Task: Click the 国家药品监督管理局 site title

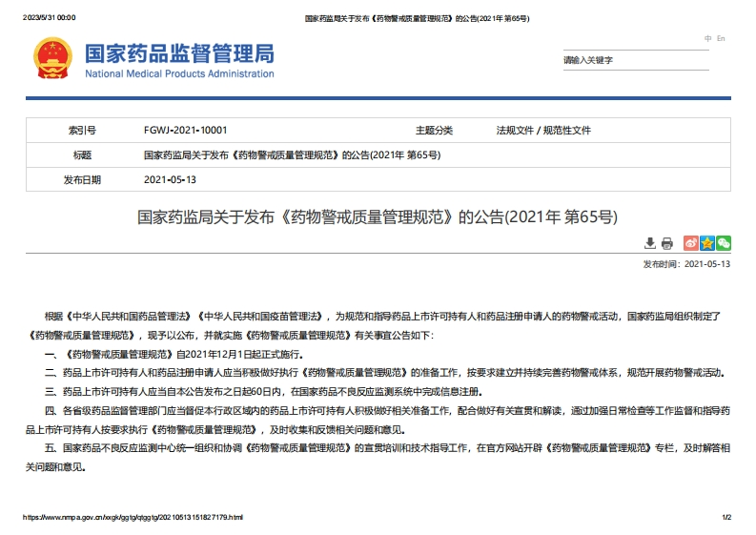Action: [x=179, y=53]
